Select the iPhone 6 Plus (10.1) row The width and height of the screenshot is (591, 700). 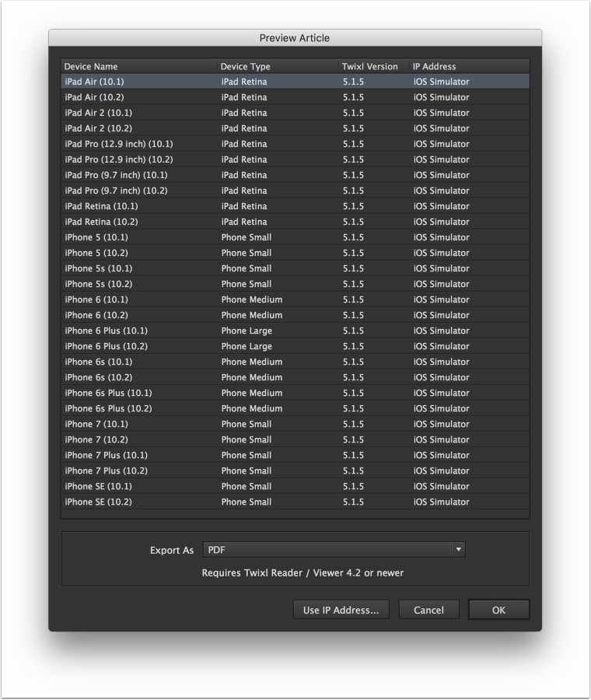point(295,331)
